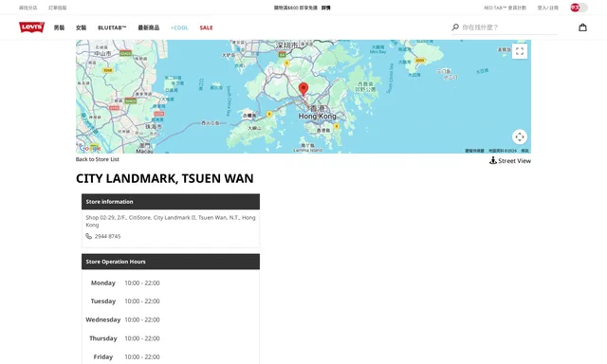Toggle map fullscreen view

520,51
